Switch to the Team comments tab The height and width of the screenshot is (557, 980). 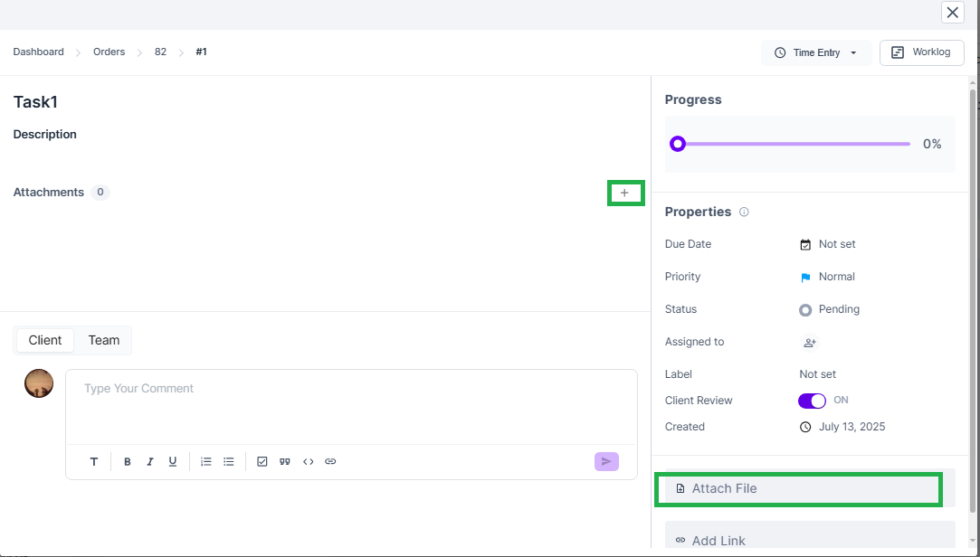[104, 340]
